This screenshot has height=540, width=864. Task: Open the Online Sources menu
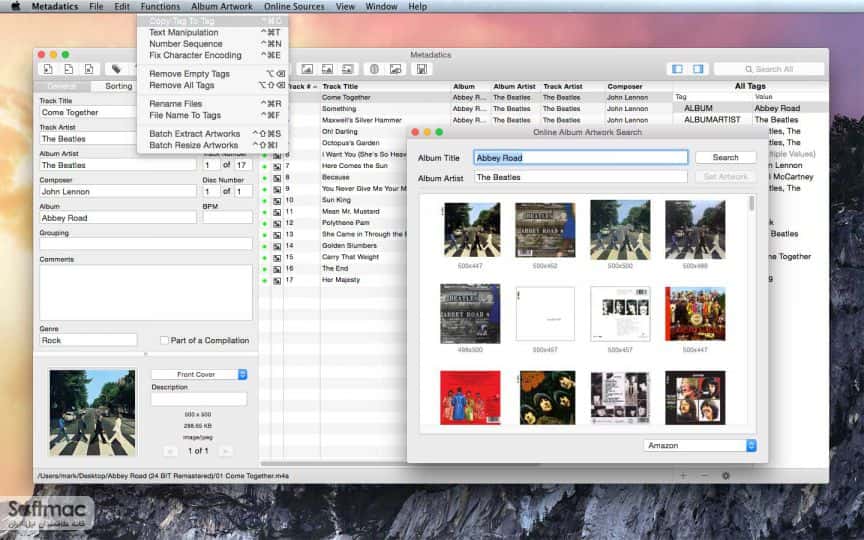294,6
